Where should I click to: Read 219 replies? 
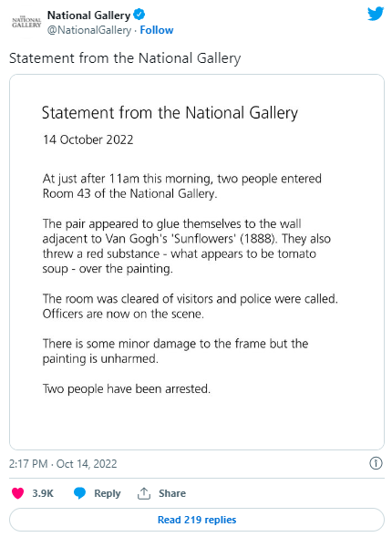pos(197,520)
